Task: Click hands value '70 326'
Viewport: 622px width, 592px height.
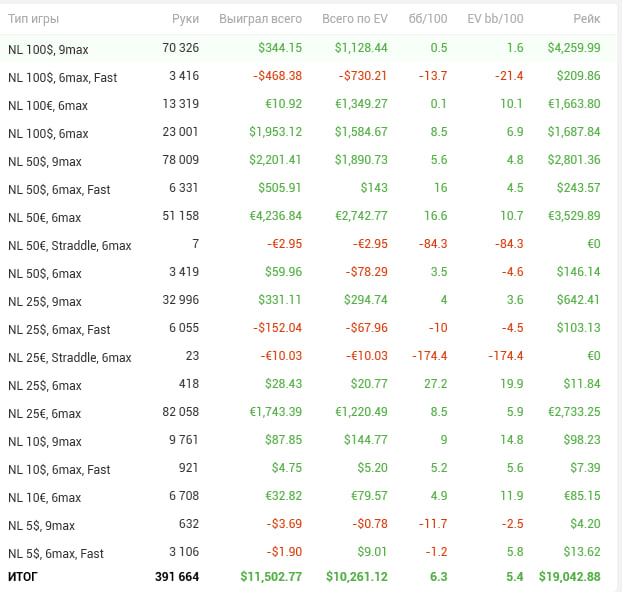Action: point(180,48)
